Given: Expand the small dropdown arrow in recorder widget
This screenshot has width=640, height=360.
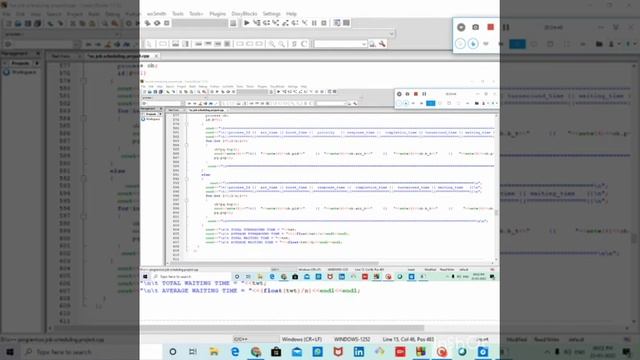Looking at the screenshot, I should 486,43.
